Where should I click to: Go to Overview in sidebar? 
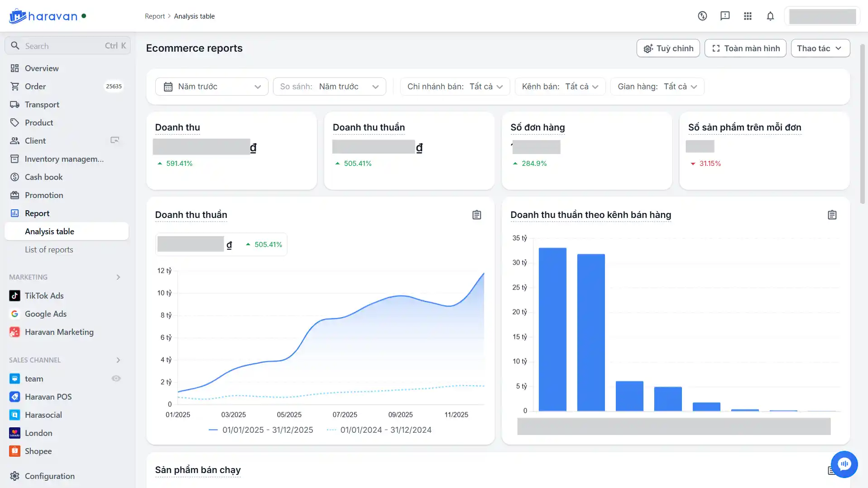coord(67,68)
